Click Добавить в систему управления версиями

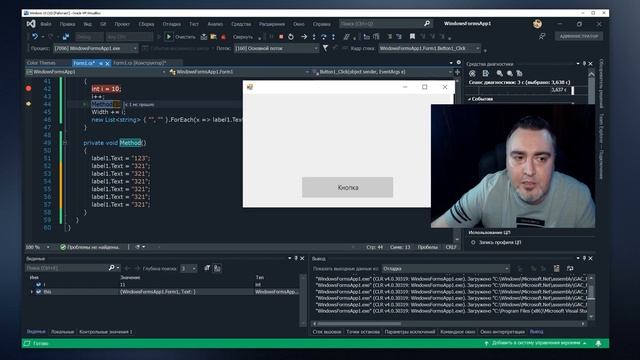pyautogui.click(x=536, y=343)
